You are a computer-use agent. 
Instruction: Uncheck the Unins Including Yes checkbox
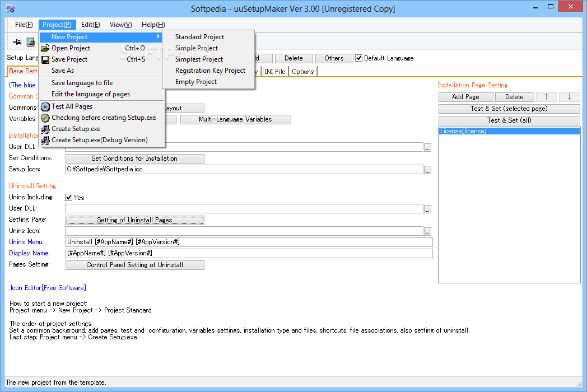tap(68, 197)
